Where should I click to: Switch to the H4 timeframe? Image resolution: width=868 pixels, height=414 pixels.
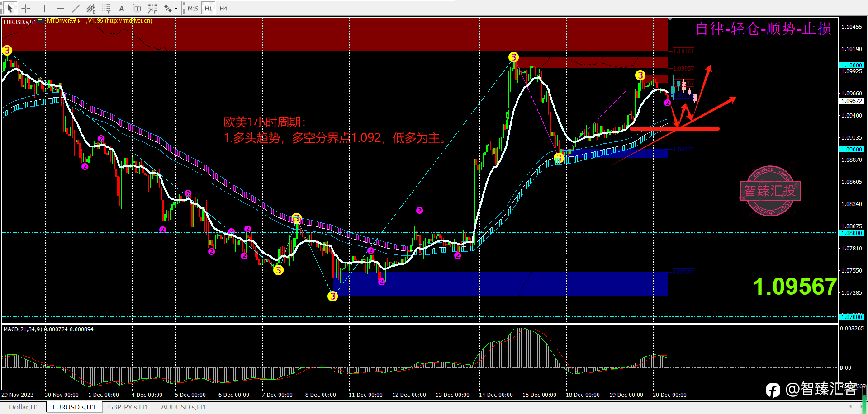[x=223, y=8]
